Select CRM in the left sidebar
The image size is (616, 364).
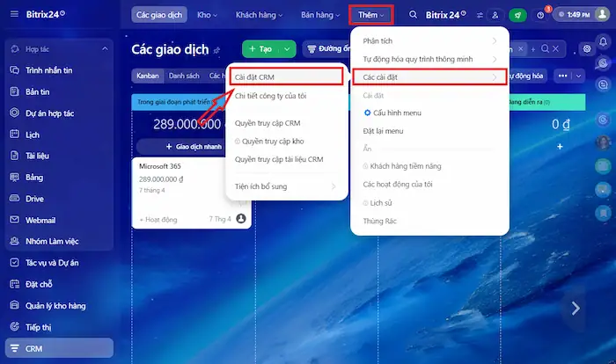click(59, 348)
